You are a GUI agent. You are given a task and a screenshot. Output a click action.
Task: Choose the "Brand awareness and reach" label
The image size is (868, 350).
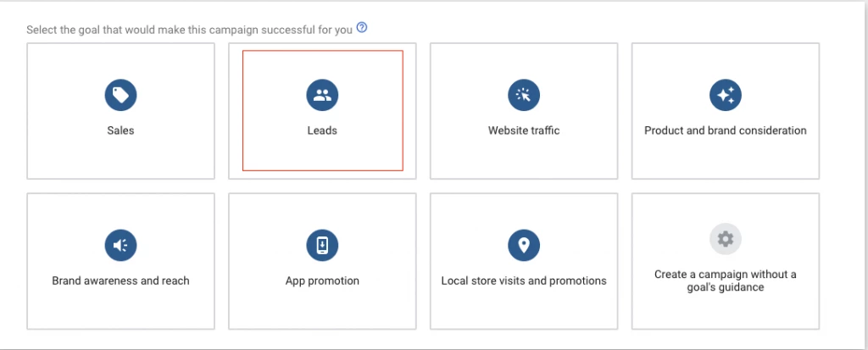pyautogui.click(x=120, y=281)
